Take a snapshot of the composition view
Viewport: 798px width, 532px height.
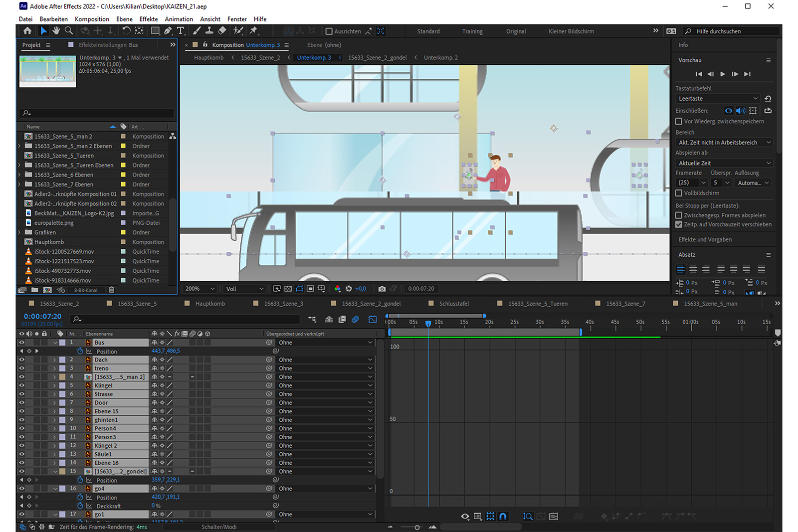382,288
